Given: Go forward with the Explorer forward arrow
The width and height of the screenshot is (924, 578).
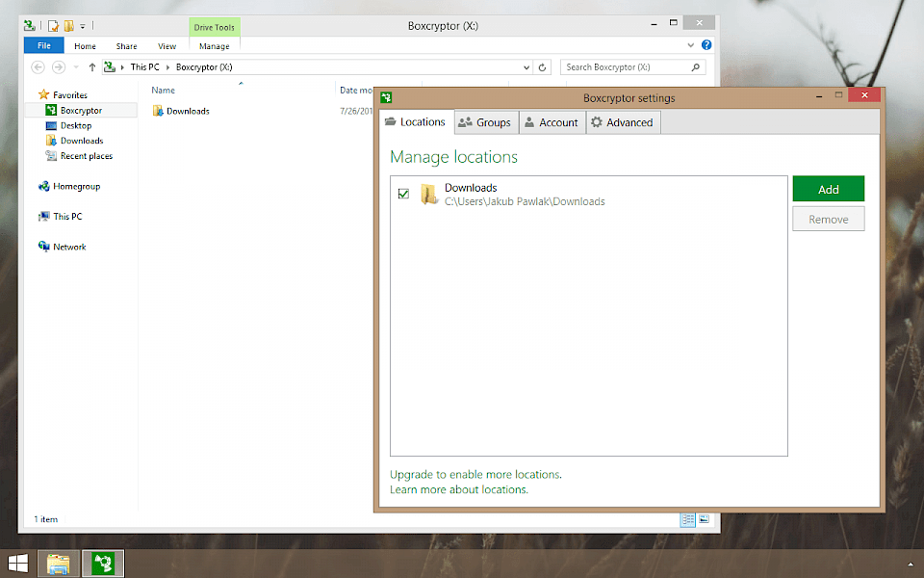Looking at the screenshot, I should 59,67.
